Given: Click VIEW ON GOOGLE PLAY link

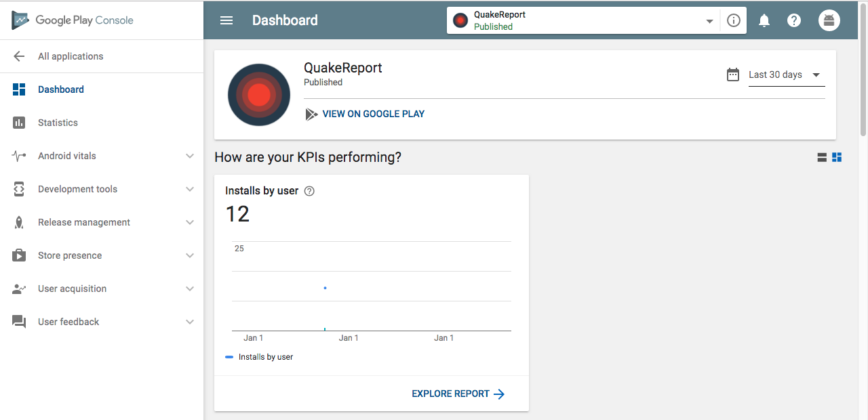Looking at the screenshot, I should point(374,114).
